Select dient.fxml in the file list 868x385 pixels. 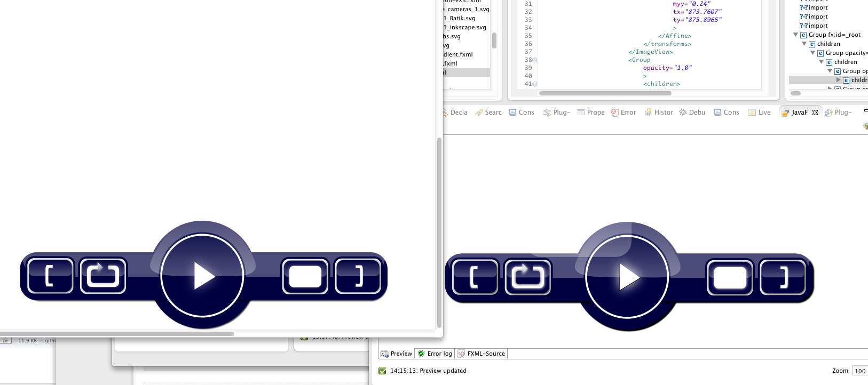[x=458, y=54]
